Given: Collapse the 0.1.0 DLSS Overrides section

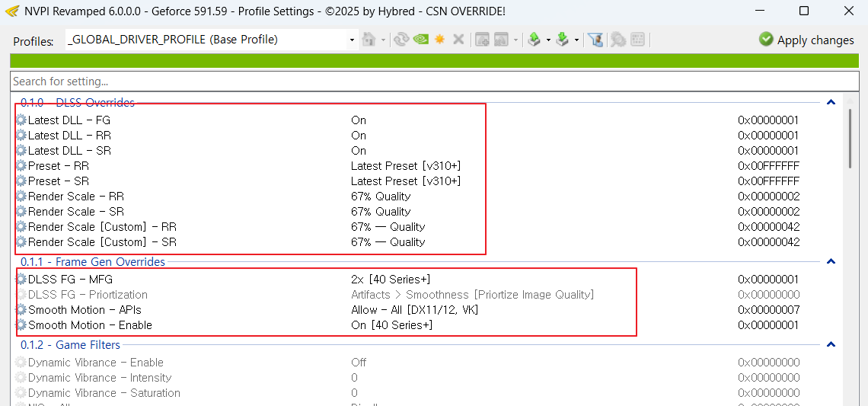Looking at the screenshot, I should pyautogui.click(x=831, y=103).
